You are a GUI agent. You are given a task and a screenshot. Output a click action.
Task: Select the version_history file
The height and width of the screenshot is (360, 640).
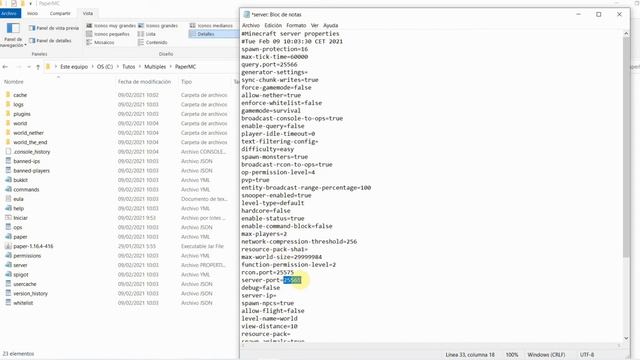point(30,293)
